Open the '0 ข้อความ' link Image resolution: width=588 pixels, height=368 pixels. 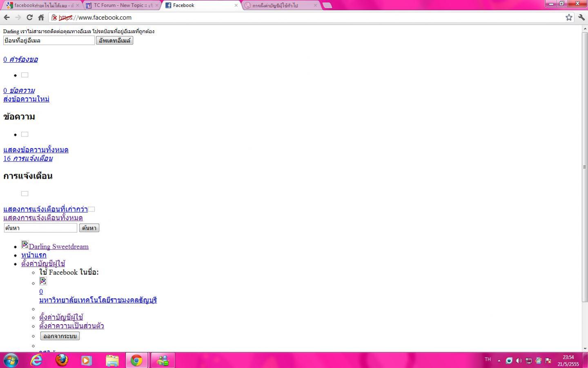point(19,90)
